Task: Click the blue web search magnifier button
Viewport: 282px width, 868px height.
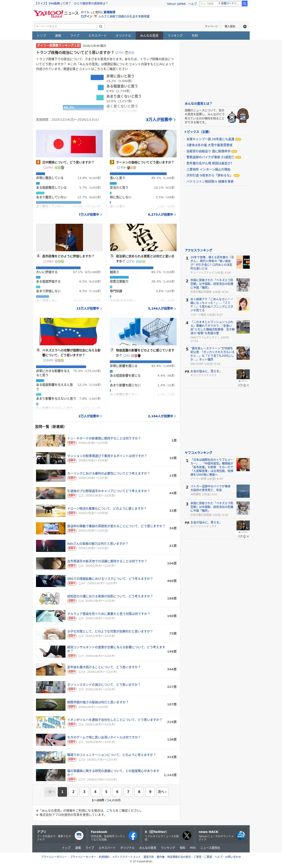Action: (x=245, y=3)
